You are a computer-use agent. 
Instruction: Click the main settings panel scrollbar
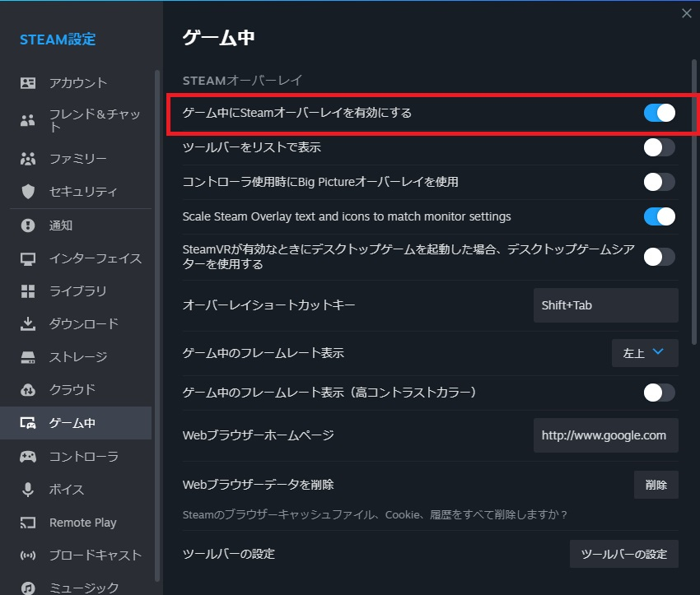click(x=693, y=202)
